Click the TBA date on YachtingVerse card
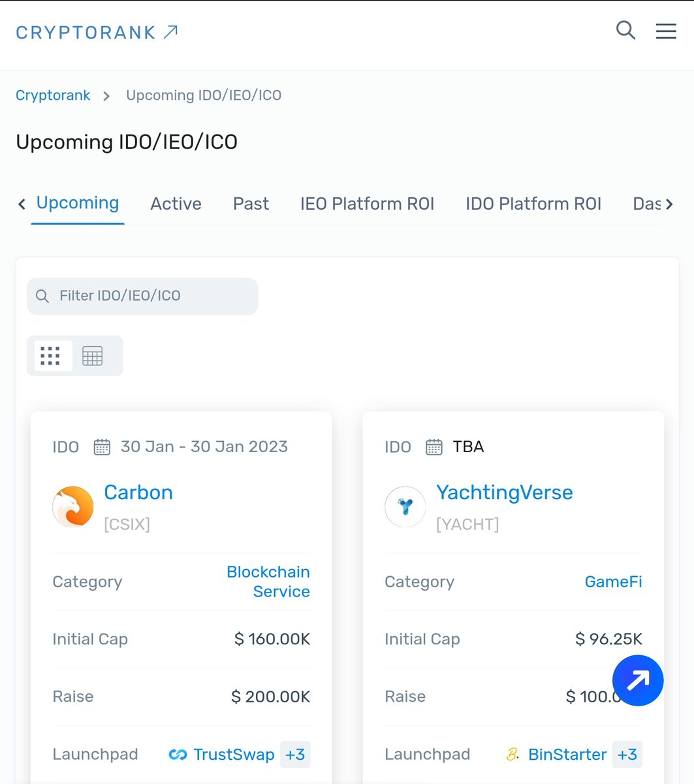This screenshot has width=694, height=784. click(468, 447)
